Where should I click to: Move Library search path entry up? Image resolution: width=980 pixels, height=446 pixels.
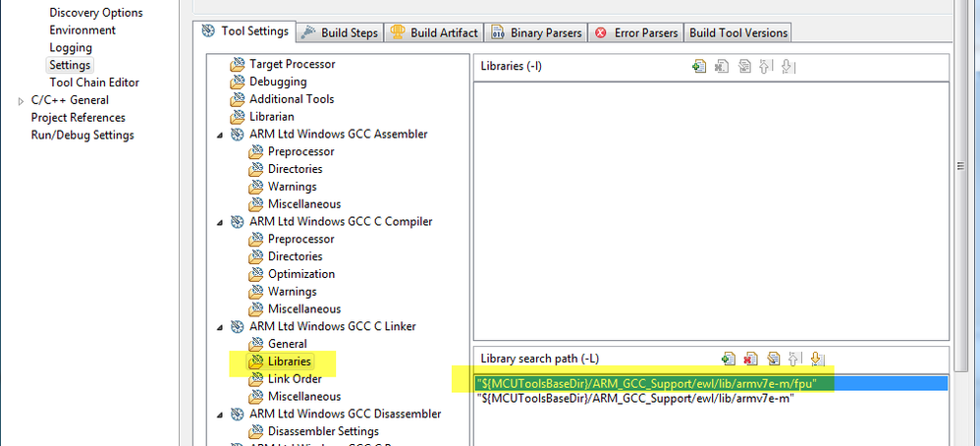(793, 359)
